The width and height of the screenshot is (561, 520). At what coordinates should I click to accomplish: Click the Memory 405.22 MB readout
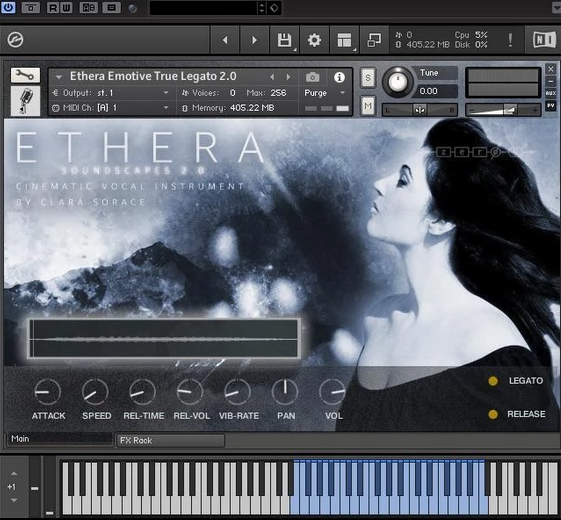tap(228, 108)
